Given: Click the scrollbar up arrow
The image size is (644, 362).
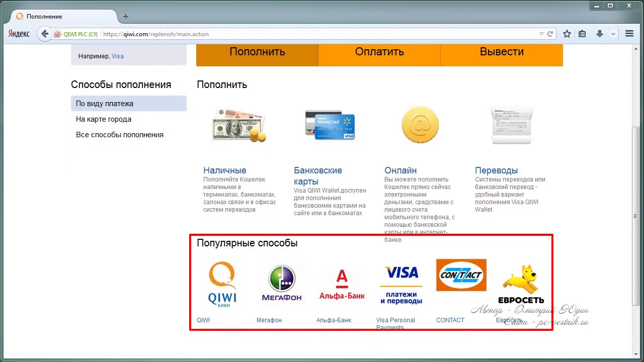Looking at the screenshot, I should [636, 48].
